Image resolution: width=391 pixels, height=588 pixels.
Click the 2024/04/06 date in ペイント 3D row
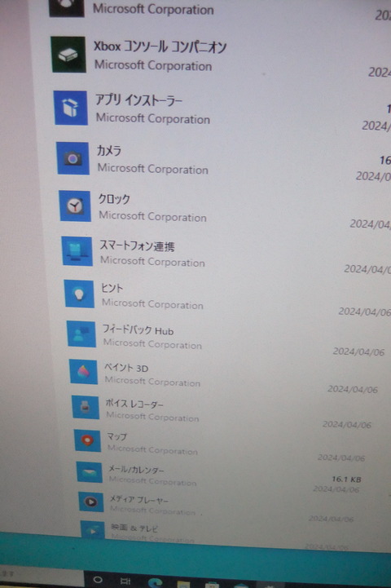tap(353, 389)
